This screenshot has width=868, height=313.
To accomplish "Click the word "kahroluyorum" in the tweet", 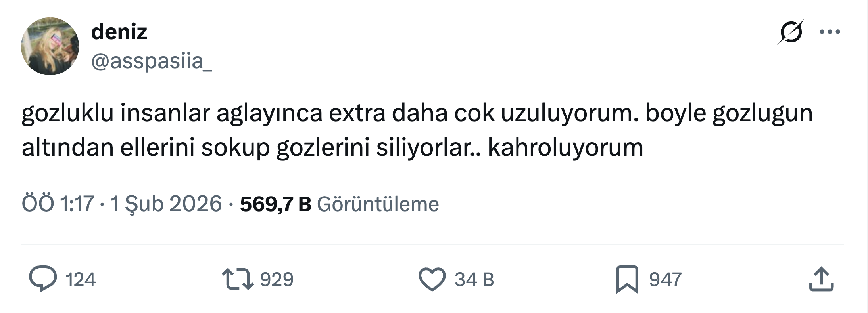I will point(565,147).
